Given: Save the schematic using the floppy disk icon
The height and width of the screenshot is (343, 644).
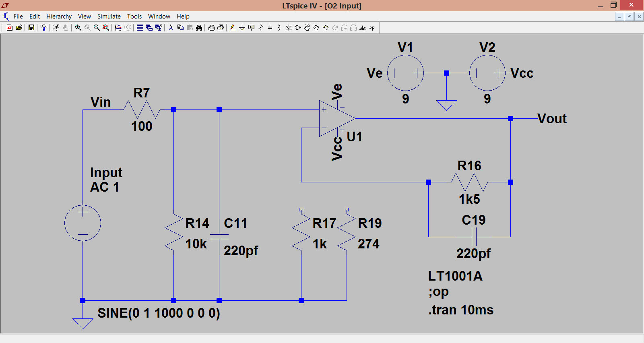Looking at the screenshot, I should coord(31,27).
